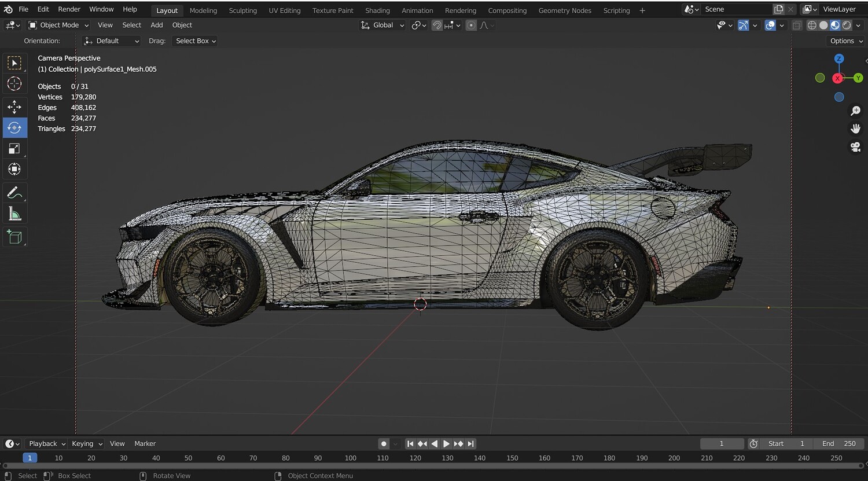Open the viewport header Select menu
This screenshot has width=868, height=481.
click(132, 25)
